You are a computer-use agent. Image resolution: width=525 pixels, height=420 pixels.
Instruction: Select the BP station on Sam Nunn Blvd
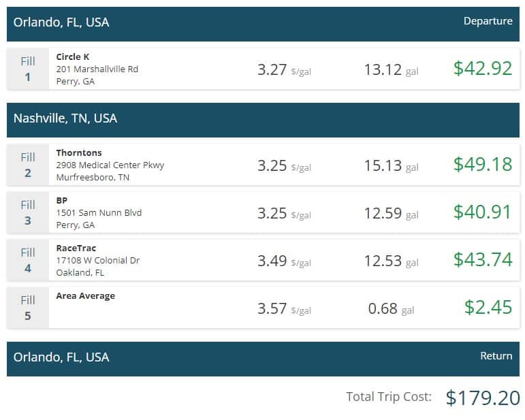263,212
